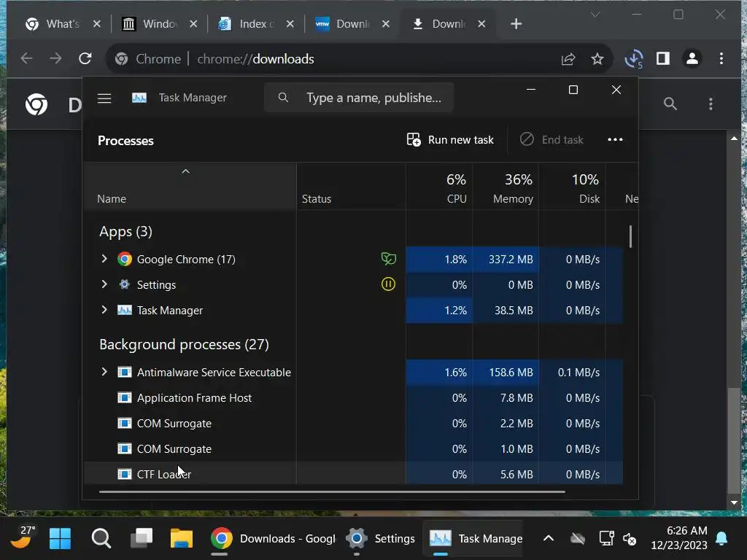Image resolution: width=747 pixels, height=560 pixels.
Task: Click the Apps (3) group header
Action: [x=125, y=231]
